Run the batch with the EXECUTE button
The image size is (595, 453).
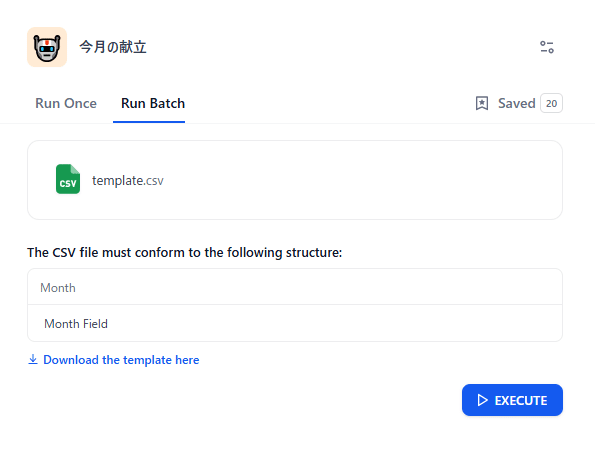[512, 400]
